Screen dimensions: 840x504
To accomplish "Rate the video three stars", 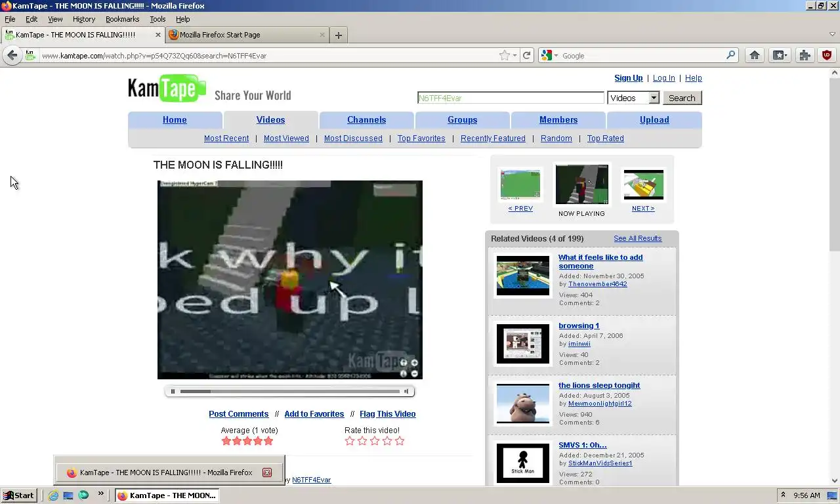I will coord(375,441).
